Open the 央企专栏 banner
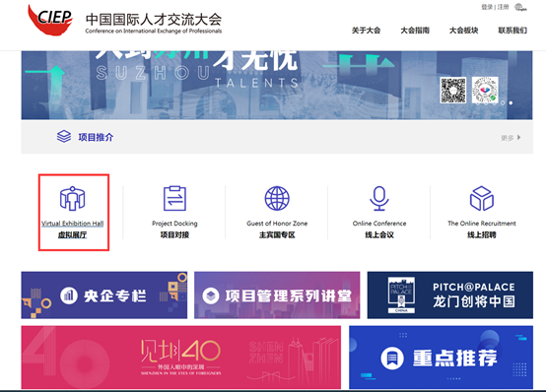 pos(104,295)
